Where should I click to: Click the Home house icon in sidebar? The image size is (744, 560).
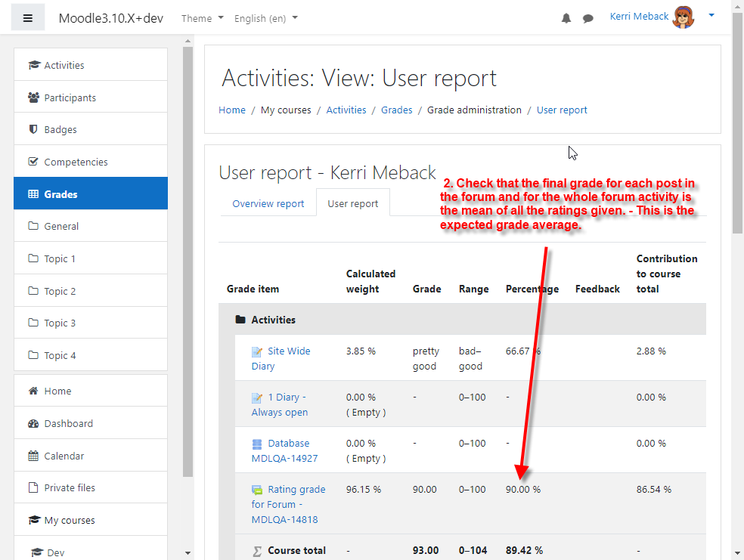[33, 391]
